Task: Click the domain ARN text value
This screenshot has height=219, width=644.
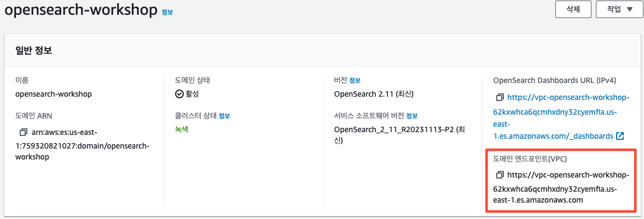Action: [83, 145]
